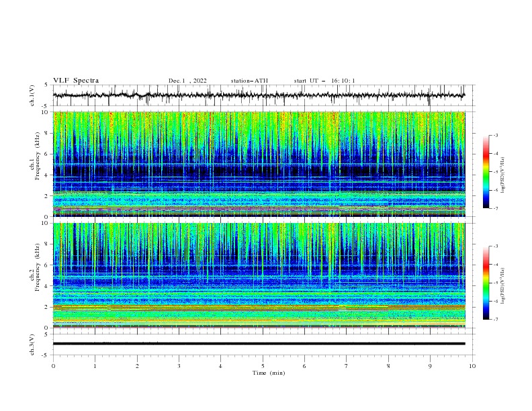Click the "-7" label on ch.1 colorbar
Screen dimensions: 532x411
[x=496, y=208]
